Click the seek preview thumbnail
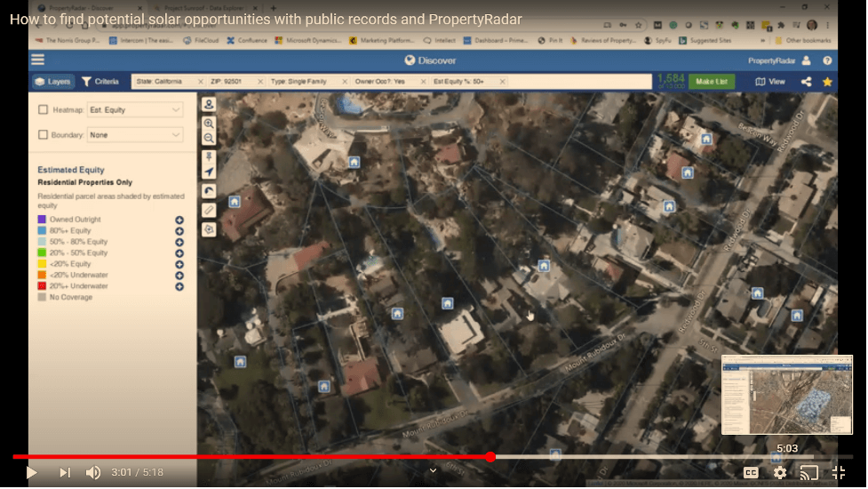Image resolution: width=868 pixels, height=489 pixels. pyautogui.click(x=786, y=395)
